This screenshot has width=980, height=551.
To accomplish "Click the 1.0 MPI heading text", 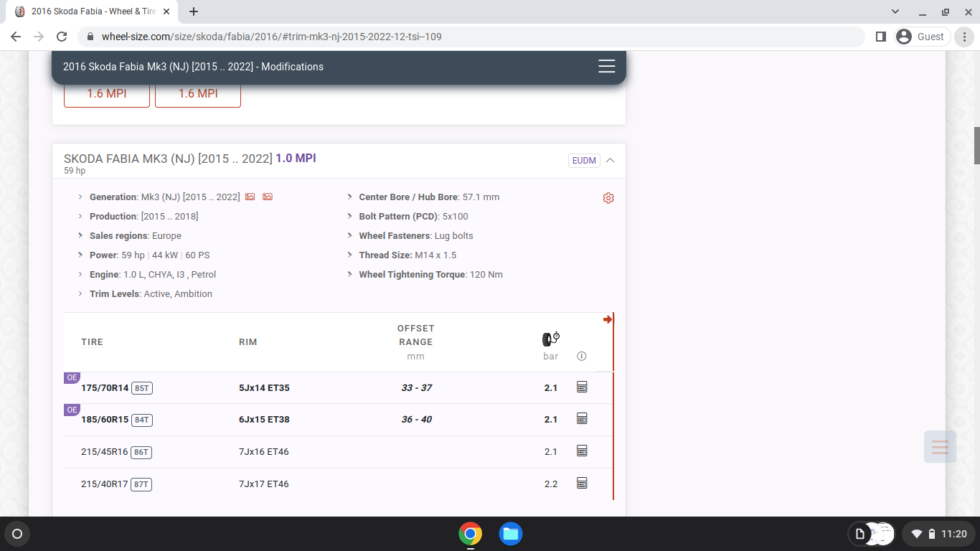I will [x=296, y=158].
